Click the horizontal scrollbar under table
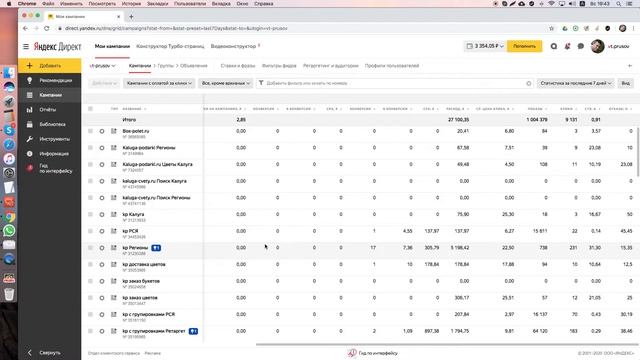640x360 pixels. (x=447, y=344)
